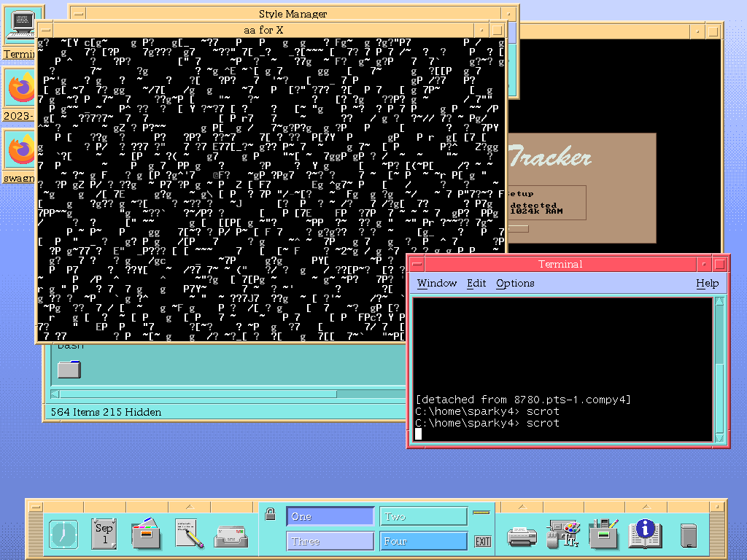
Task: Switch to workspace Two
Action: (423, 516)
